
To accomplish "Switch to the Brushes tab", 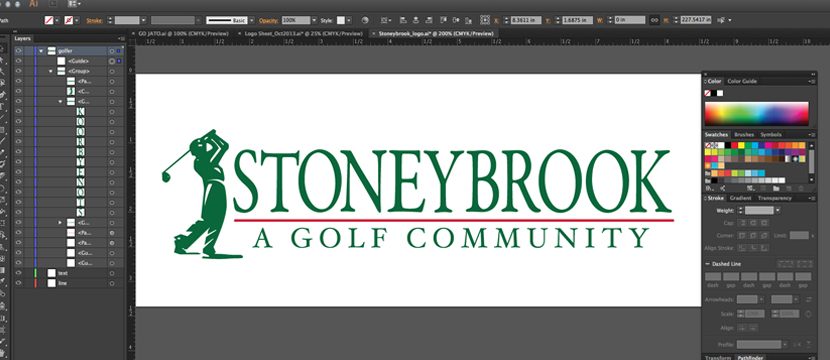I will (744, 134).
